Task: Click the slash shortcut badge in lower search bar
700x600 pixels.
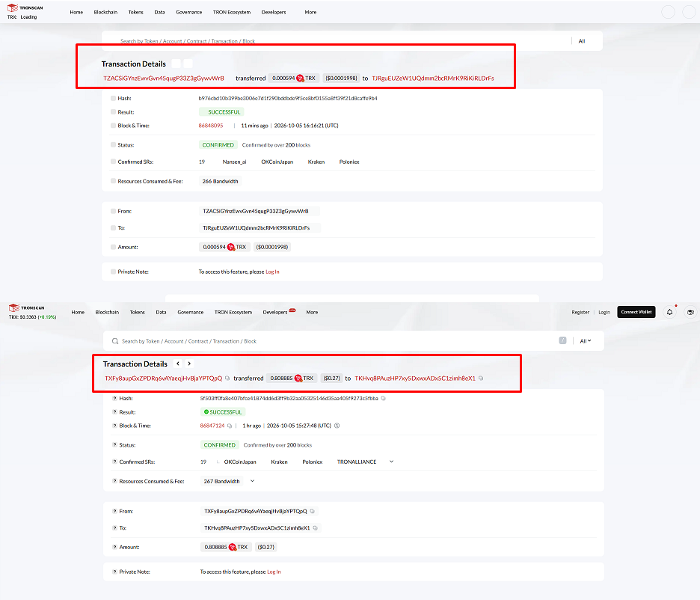Action: pos(562,340)
